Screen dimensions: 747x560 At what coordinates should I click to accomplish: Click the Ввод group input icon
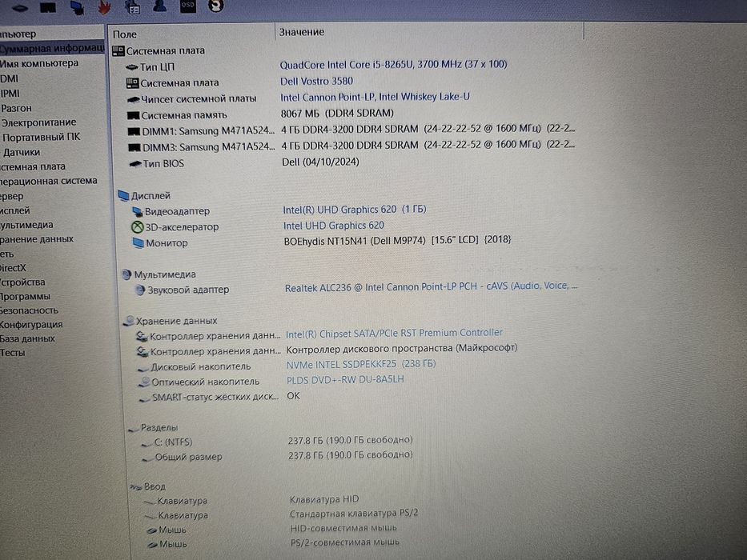coord(136,486)
